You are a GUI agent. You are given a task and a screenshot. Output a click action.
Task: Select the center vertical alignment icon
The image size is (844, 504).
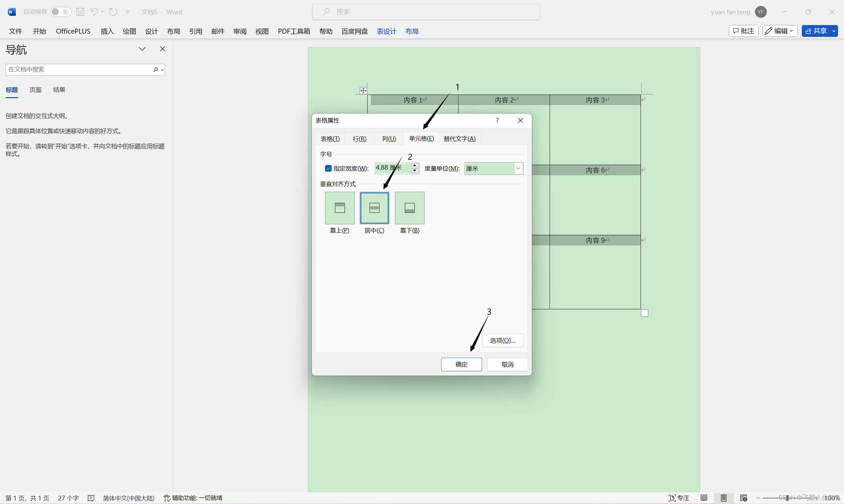pyautogui.click(x=374, y=208)
